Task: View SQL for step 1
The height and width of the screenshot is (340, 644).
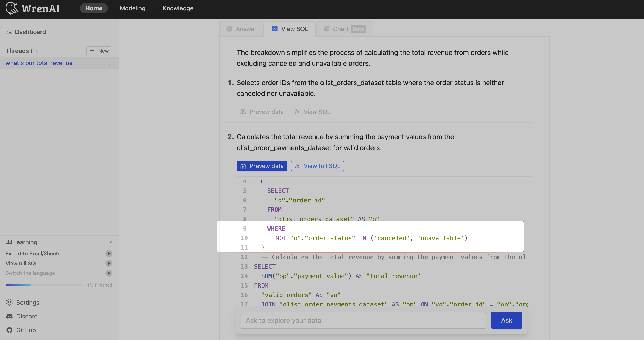Action: click(x=312, y=112)
